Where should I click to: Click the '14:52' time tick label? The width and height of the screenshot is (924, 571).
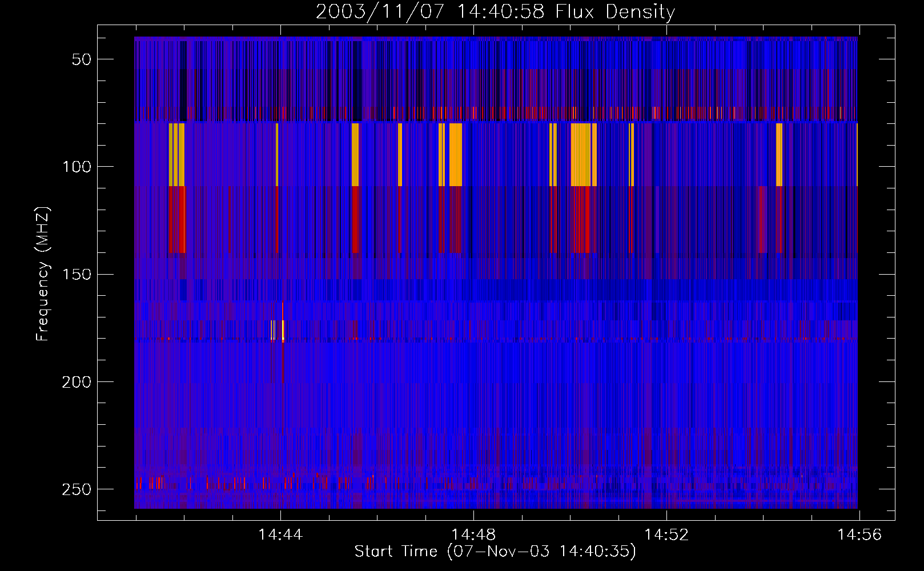coord(666,535)
